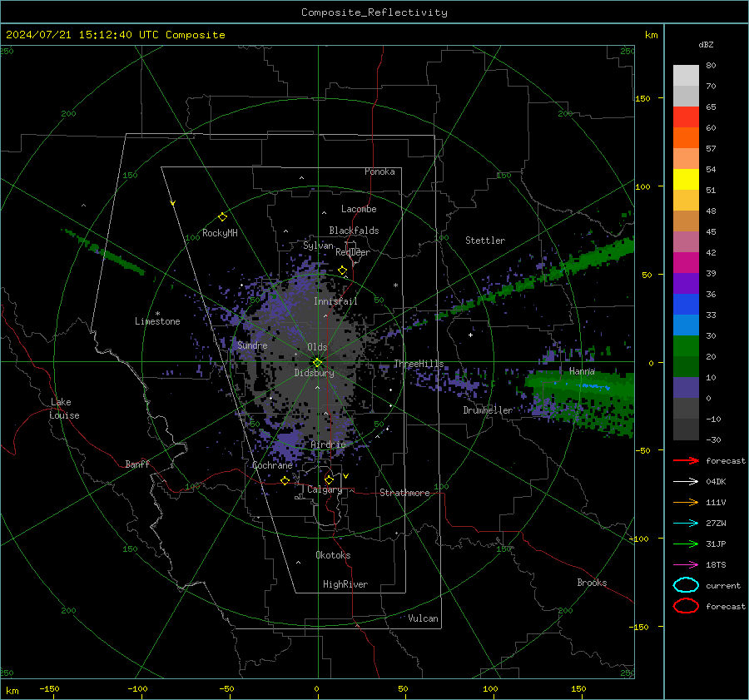The width and height of the screenshot is (749, 700).
Task: Click the Okotoks label
Action: point(333,555)
